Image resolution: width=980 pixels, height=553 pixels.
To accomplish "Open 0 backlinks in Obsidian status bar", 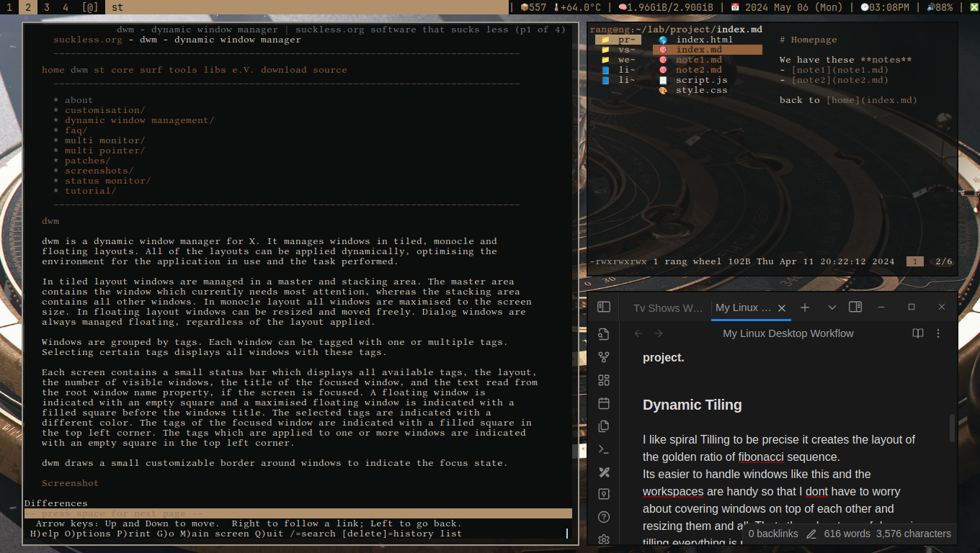I will click(x=773, y=534).
